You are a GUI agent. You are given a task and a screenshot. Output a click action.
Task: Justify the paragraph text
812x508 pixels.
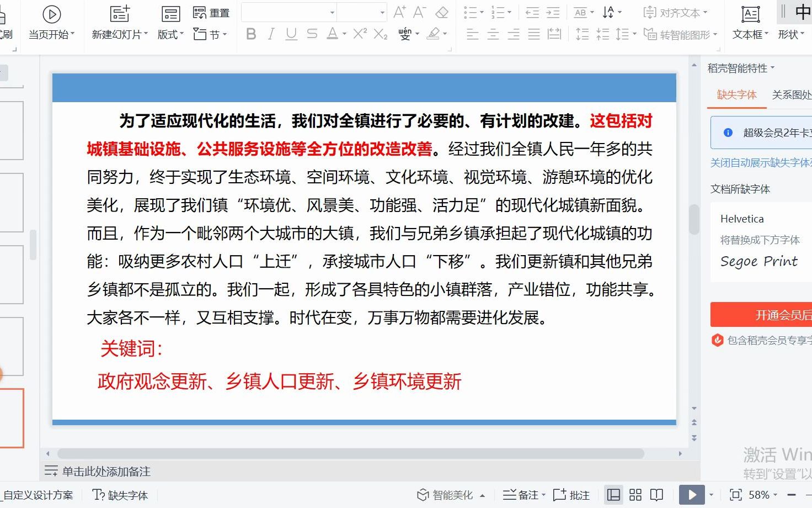pos(534,34)
